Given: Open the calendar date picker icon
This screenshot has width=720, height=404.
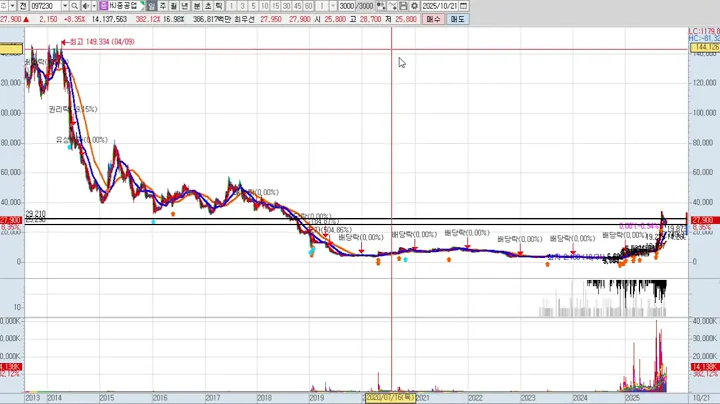Looking at the screenshot, I should click(464, 6).
